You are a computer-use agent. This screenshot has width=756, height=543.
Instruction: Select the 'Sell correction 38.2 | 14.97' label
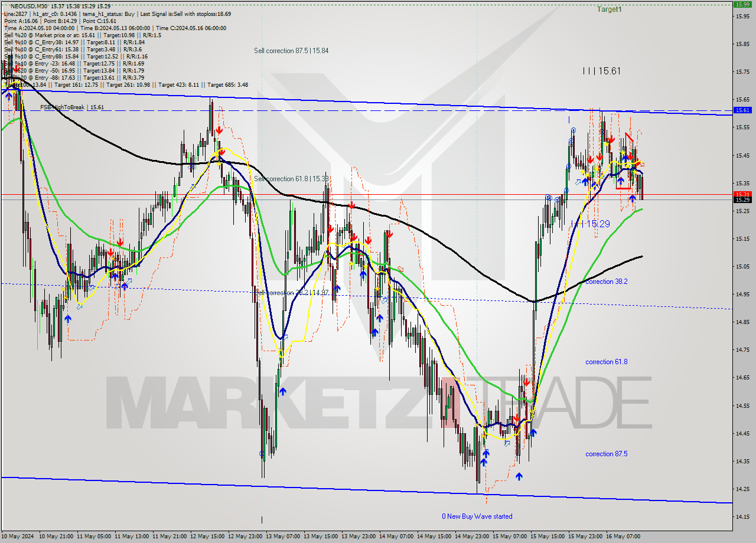coord(291,293)
